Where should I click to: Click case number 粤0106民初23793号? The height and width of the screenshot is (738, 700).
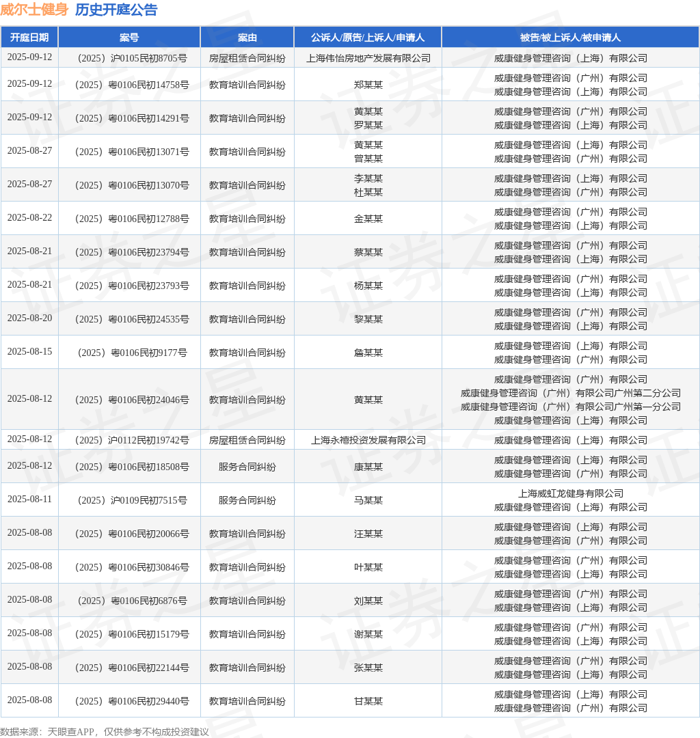point(133,285)
